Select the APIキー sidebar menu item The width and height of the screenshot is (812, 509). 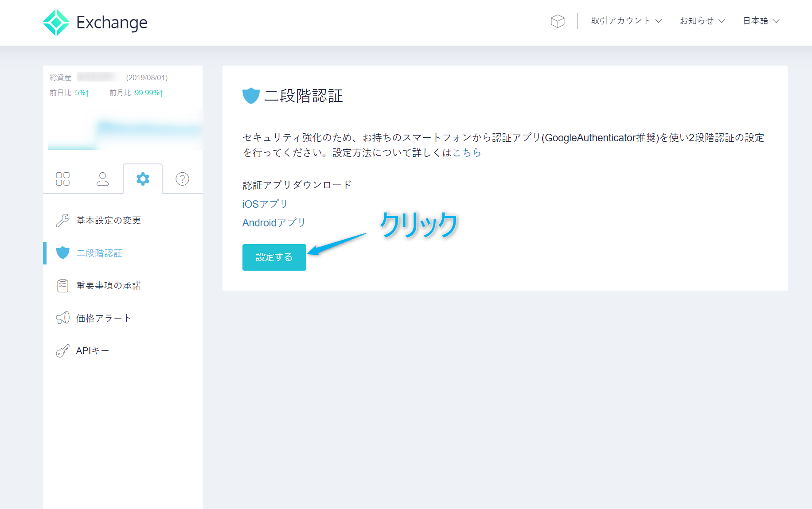[x=92, y=350]
